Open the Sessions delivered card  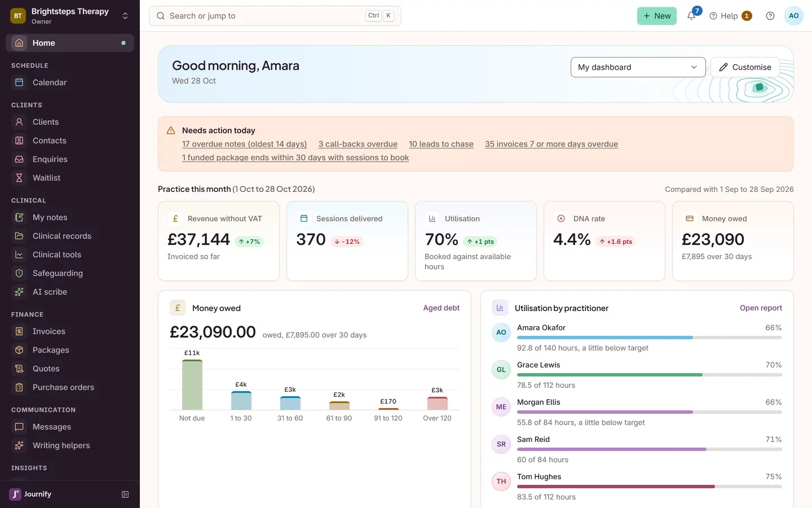[x=347, y=241]
